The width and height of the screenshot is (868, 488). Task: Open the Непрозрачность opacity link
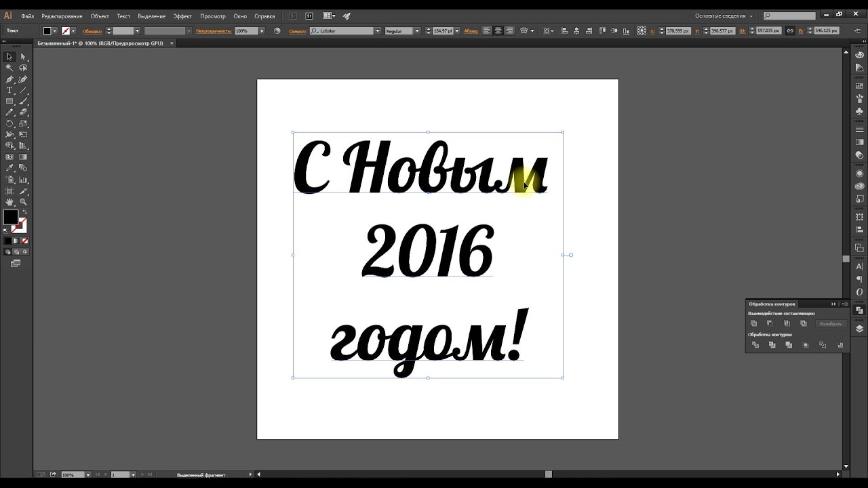[214, 31]
